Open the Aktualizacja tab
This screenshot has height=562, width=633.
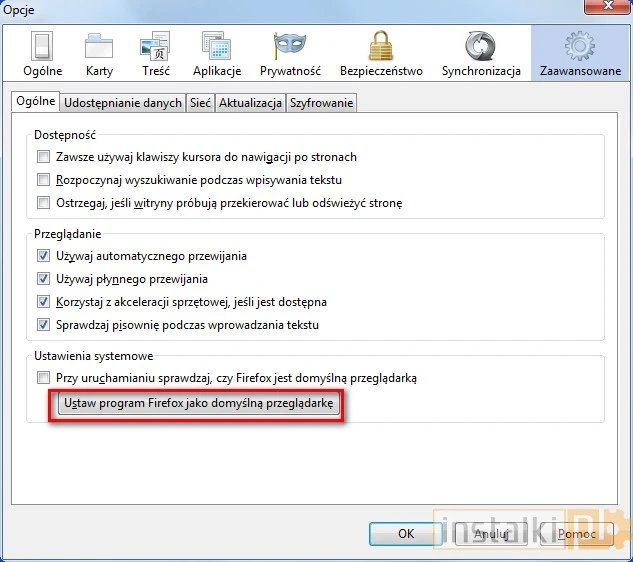(x=250, y=103)
